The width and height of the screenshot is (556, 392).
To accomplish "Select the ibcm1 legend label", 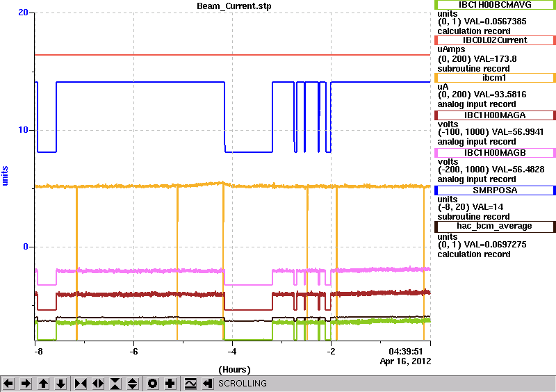I will coord(495,78).
